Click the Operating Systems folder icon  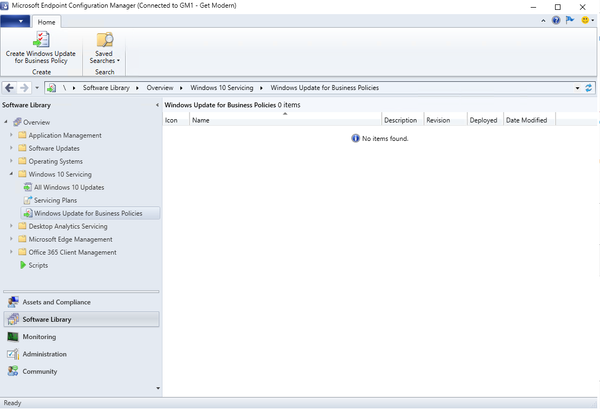point(22,161)
